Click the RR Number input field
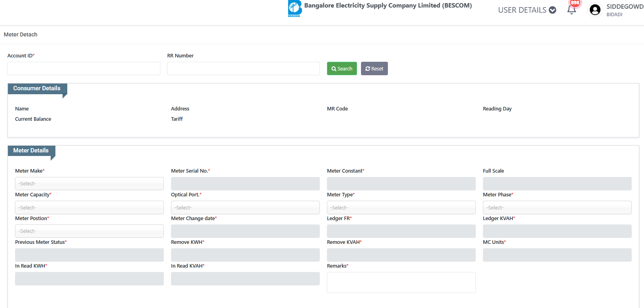This screenshot has height=308, width=644. point(243,68)
